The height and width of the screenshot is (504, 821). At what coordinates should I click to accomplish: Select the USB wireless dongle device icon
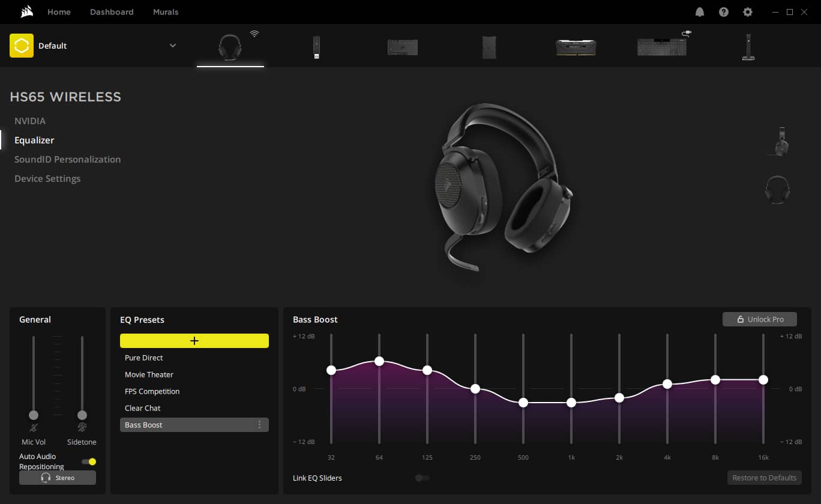317,47
